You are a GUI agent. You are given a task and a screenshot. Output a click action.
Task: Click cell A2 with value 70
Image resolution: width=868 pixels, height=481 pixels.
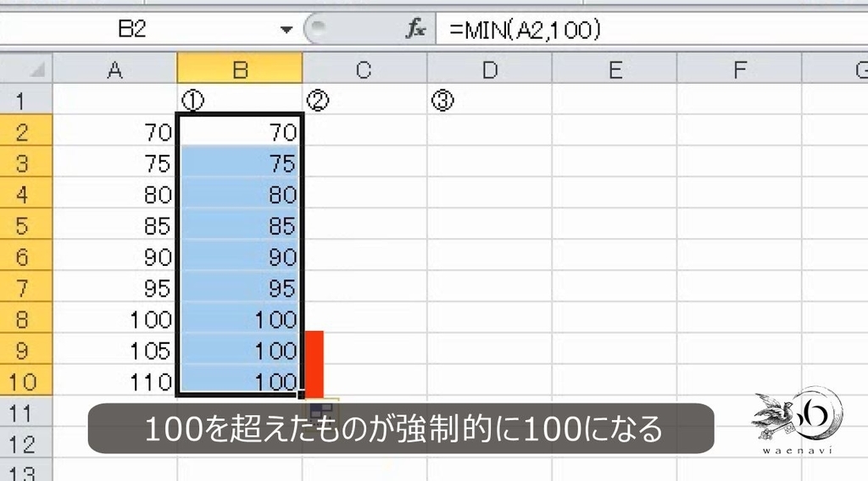[x=115, y=130]
